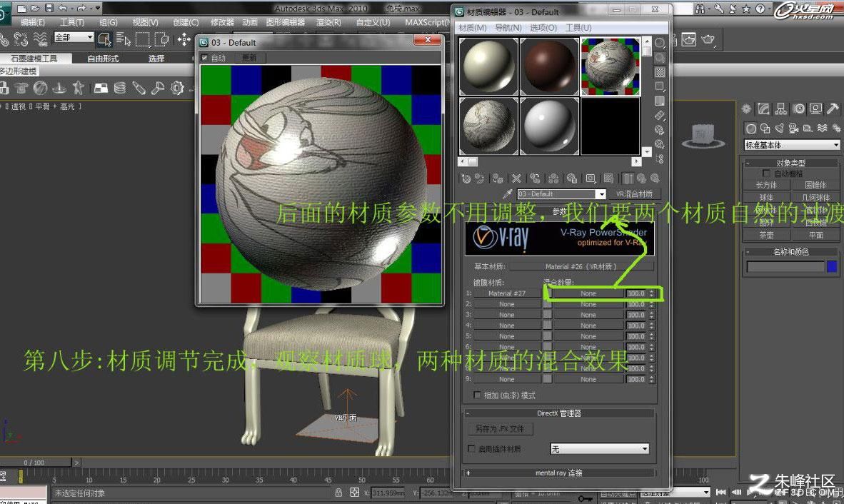The height and width of the screenshot is (504, 844).
Task: Open the 选项(O) menu in Material Editor
Action: [x=543, y=27]
